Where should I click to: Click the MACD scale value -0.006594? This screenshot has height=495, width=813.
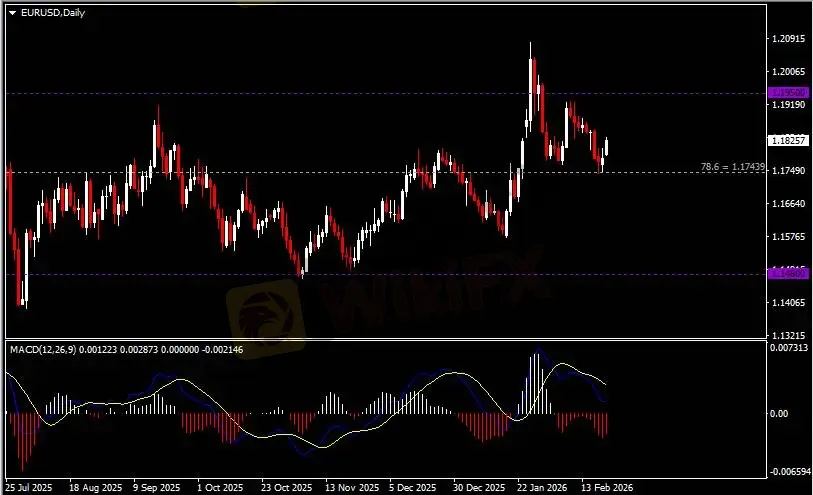[x=790, y=472]
